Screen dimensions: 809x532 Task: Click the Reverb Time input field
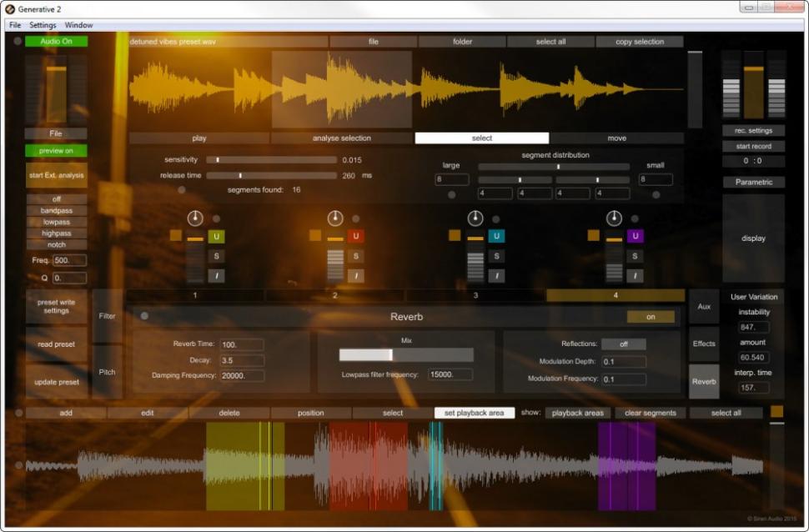tap(242, 344)
